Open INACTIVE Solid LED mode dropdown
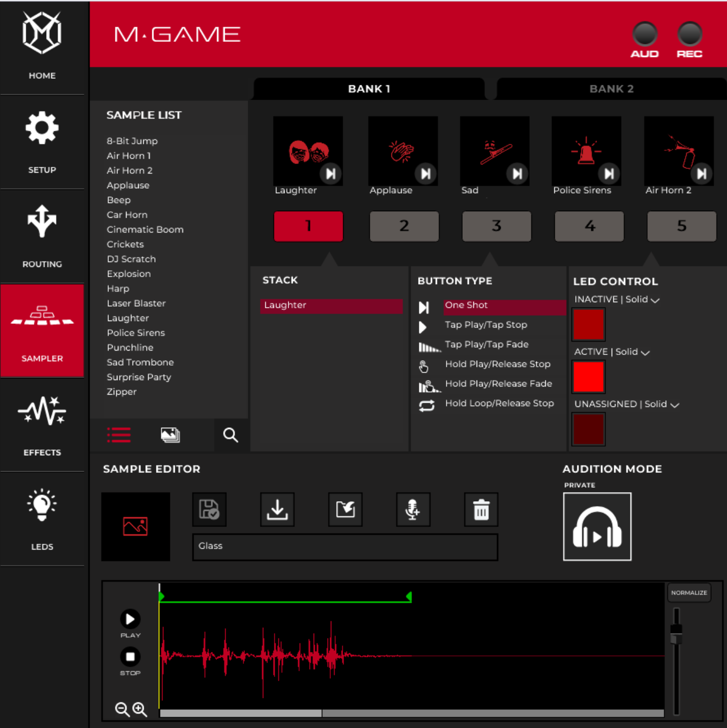The height and width of the screenshot is (728, 727). [x=617, y=299]
